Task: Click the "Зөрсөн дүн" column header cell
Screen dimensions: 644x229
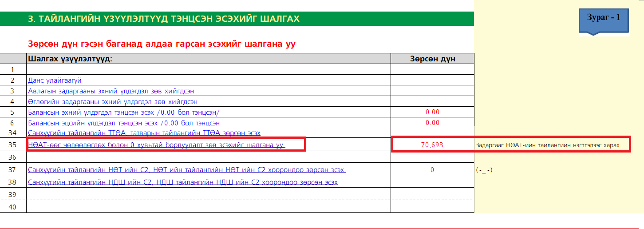Action: pos(432,59)
